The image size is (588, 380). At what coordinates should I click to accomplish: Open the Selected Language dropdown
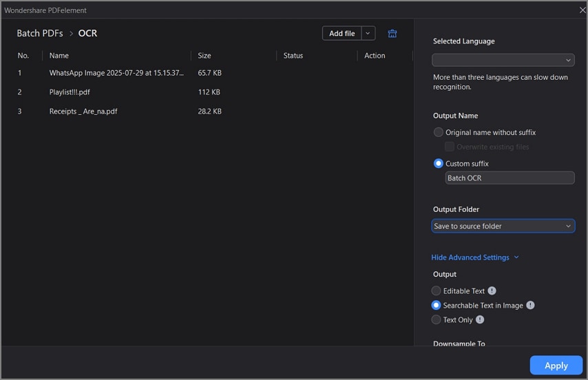pos(503,60)
